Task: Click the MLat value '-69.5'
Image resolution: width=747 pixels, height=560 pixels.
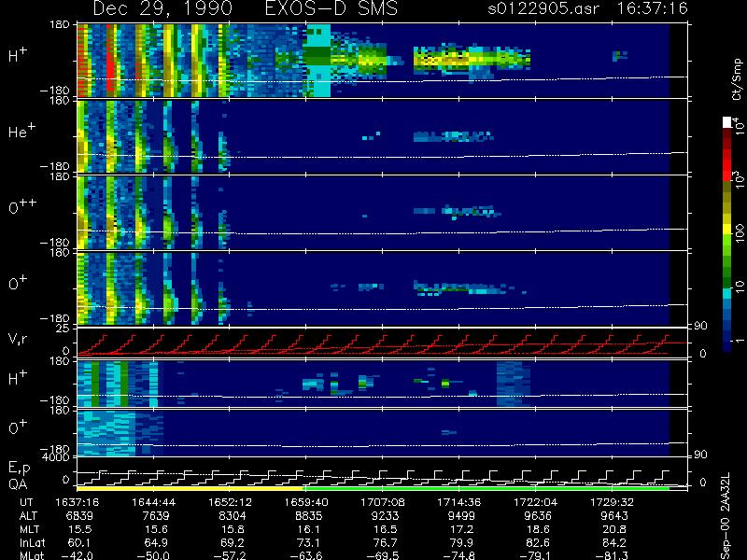Action: coord(383,555)
